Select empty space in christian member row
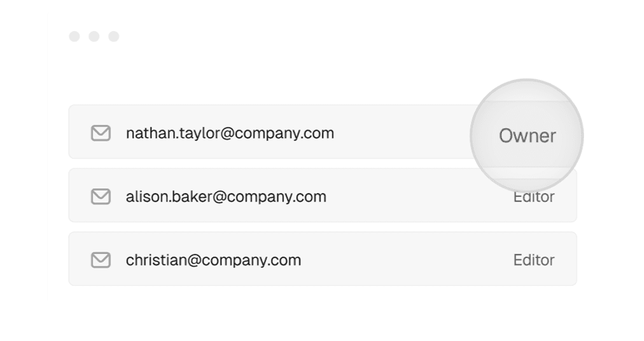Viewport: 644px width, 341px height. [407, 259]
